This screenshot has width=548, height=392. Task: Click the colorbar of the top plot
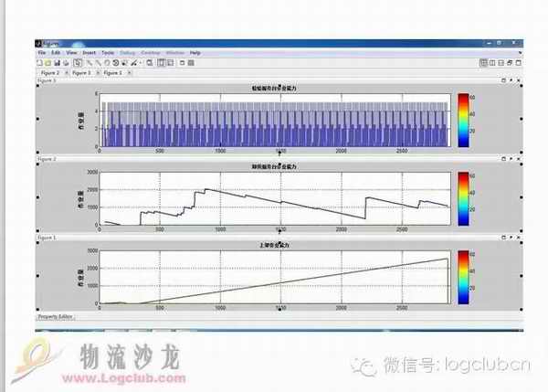coord(463,120)
